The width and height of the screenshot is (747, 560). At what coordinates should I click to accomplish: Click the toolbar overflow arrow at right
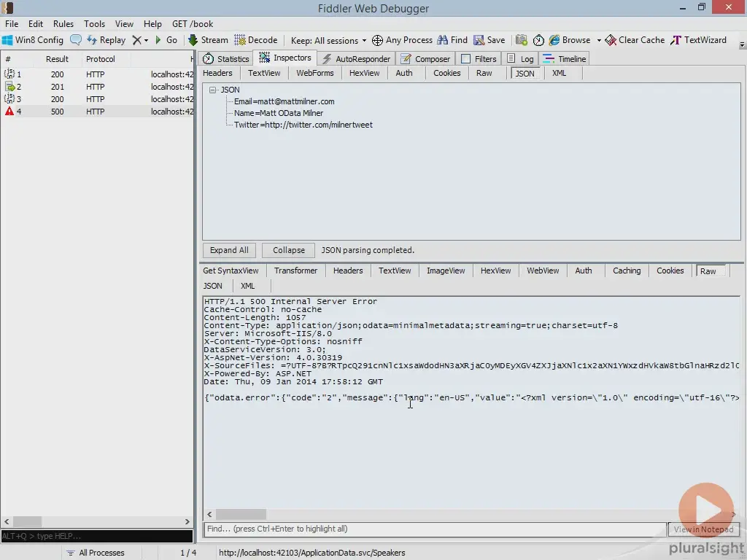coord(742,45)
